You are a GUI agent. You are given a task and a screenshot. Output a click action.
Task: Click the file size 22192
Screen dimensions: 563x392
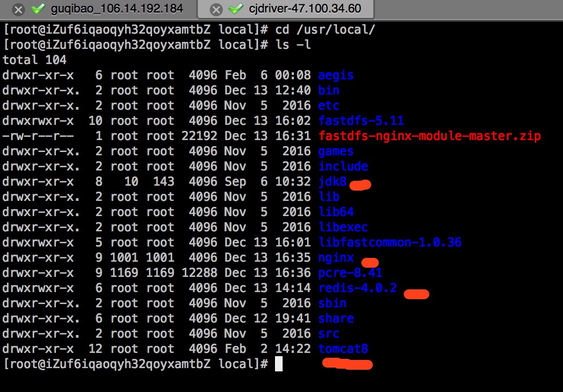pos(199,136)
